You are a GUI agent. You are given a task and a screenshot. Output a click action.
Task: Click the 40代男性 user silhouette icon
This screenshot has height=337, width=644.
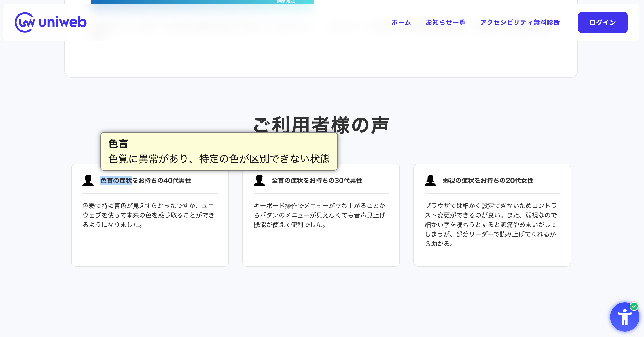[88, 180]
